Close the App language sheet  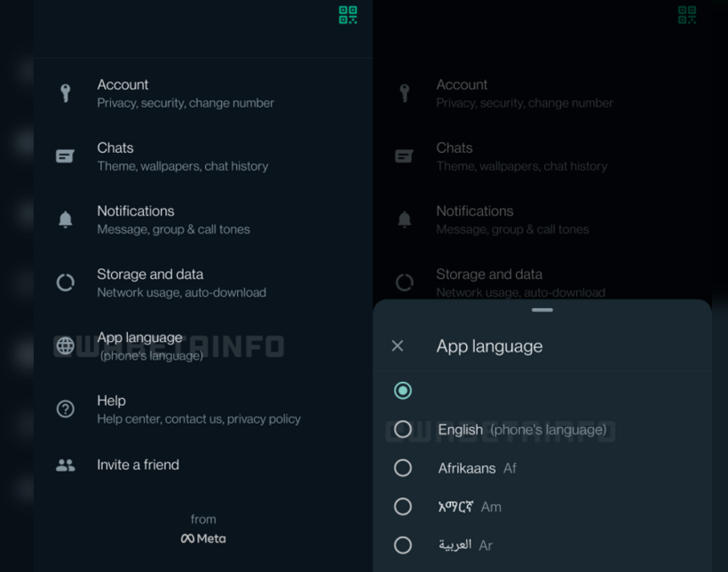coord(398,346)
